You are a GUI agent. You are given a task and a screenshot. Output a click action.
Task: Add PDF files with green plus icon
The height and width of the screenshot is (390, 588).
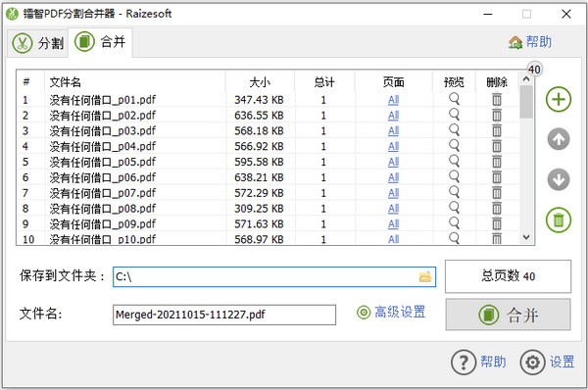tap(559, 99)
